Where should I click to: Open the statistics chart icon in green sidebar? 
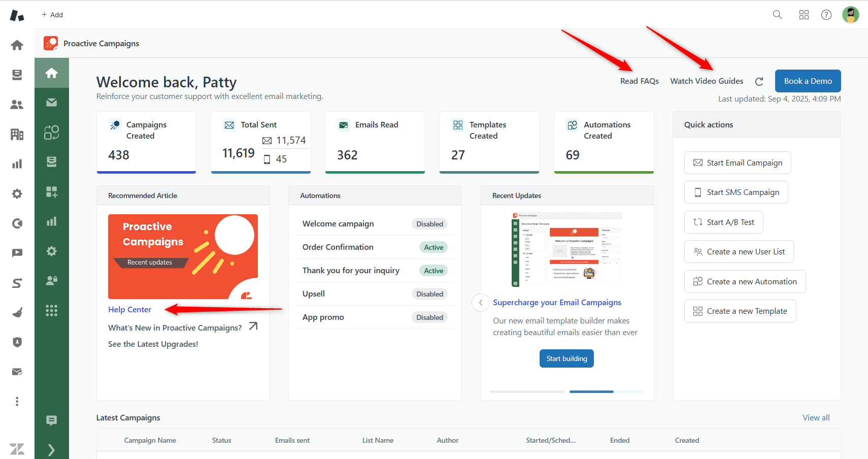pos(51,221)
